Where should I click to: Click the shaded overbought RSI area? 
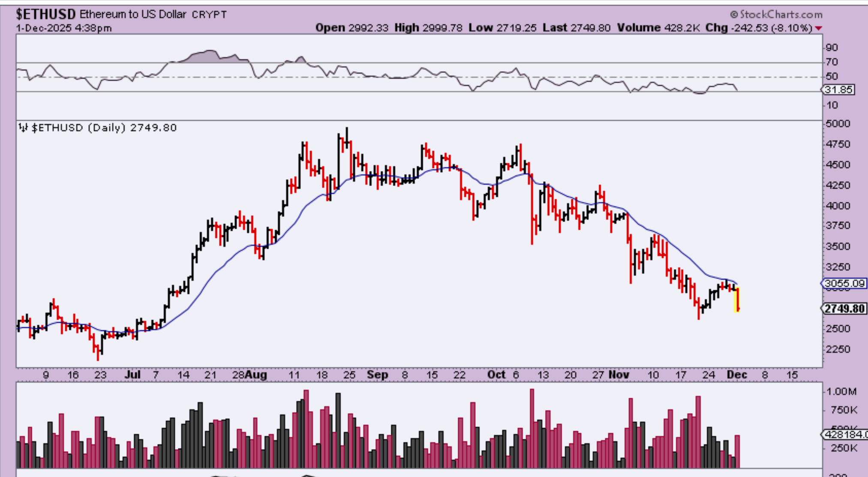(x=208, y=57)
